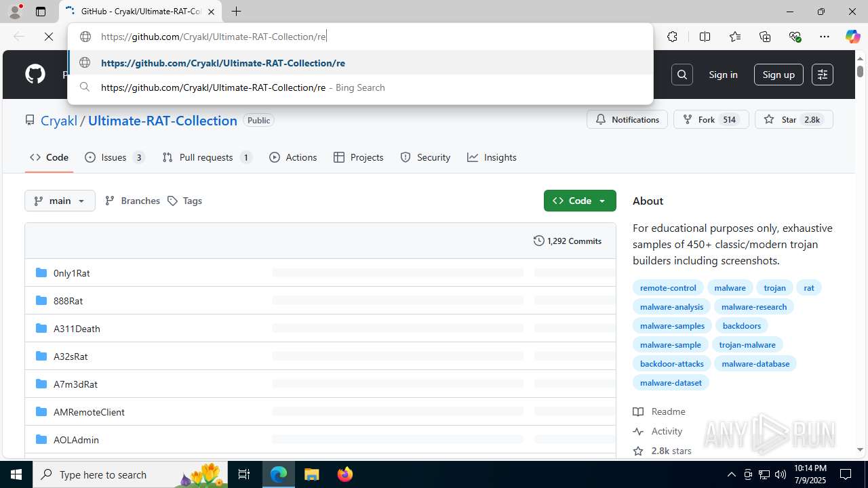Open the Favorites star icon
This screenshot has height=488, width=868.
coord(735,37)
